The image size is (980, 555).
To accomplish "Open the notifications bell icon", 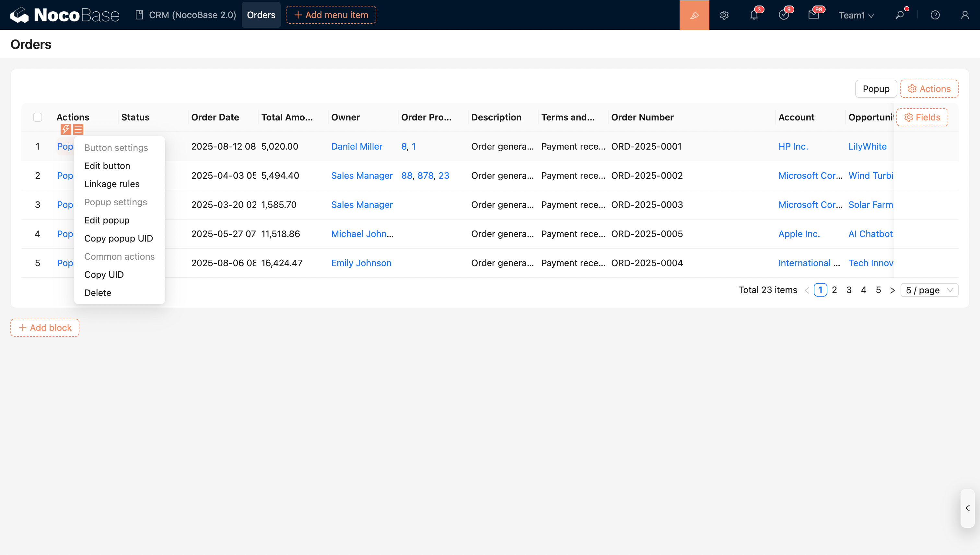I will pos(754,15).
